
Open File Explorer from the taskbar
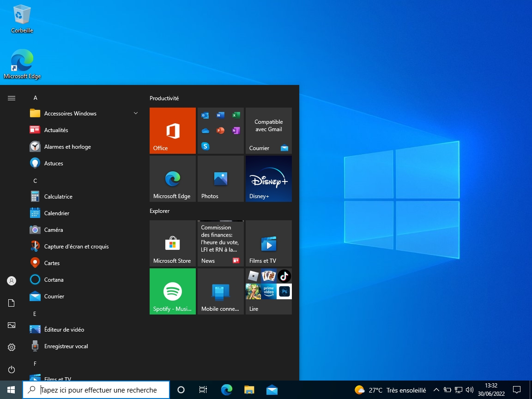249,390
